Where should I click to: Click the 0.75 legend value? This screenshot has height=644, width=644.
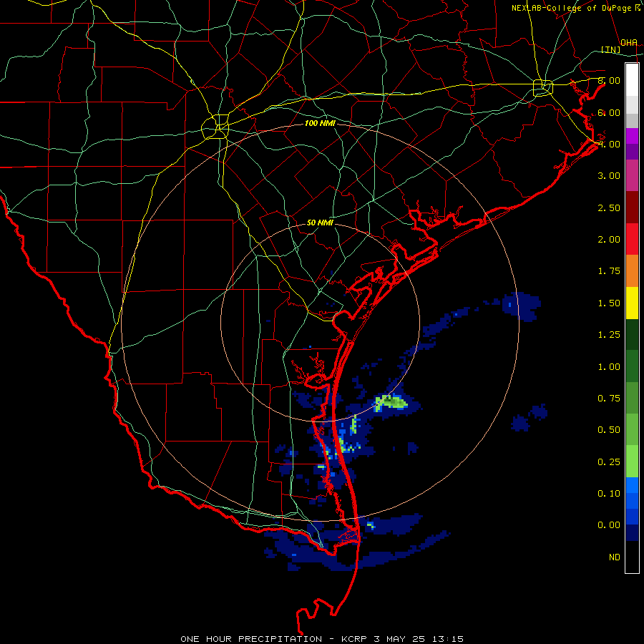(609, 399)
